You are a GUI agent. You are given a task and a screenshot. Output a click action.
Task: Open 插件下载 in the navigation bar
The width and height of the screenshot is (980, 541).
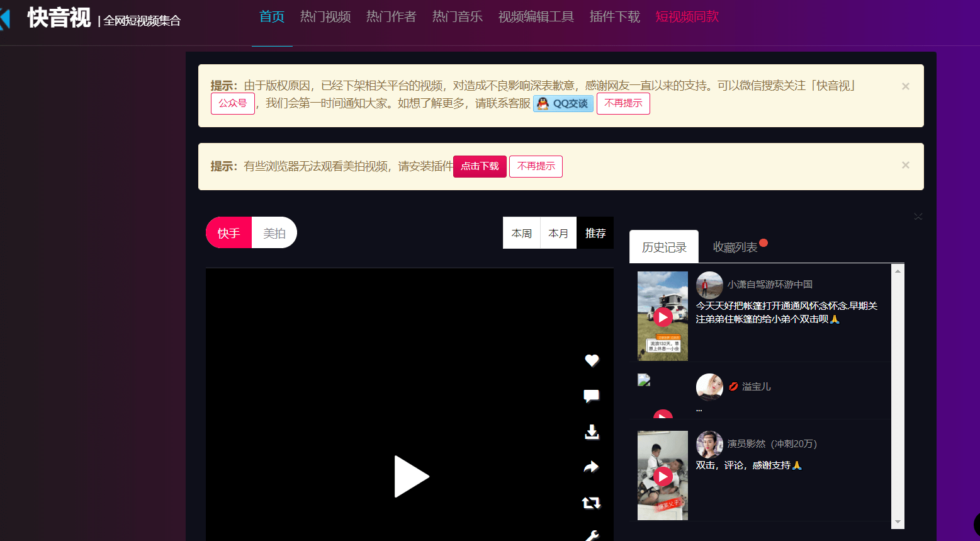click(615, 17)
